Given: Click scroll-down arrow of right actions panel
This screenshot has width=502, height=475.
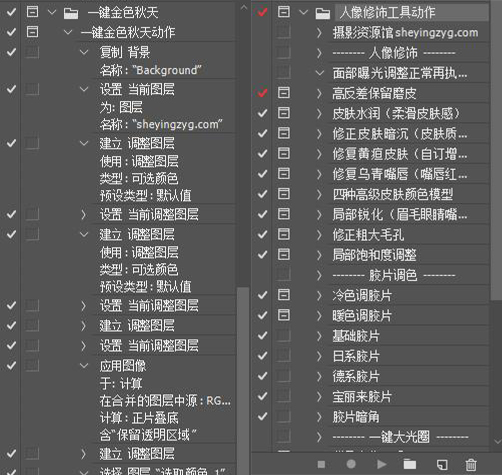Looking at the screenshot, I should [498, 441].
